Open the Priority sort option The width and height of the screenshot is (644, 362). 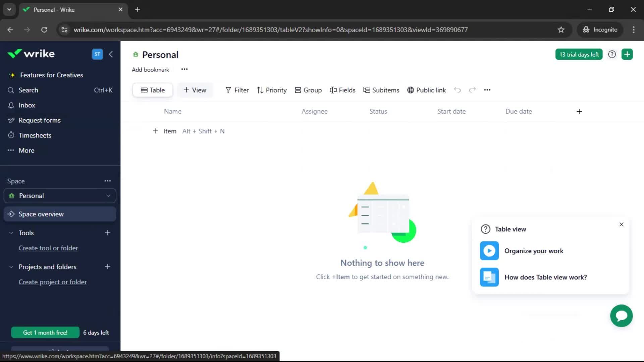[x=272, y=90]
